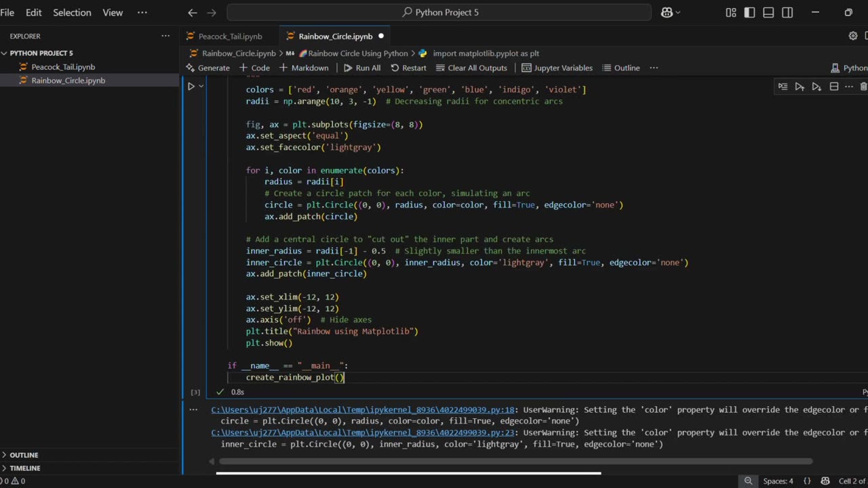Click the Spaces: 4 indentation setting
The width and height of the screenshot is (868, 488).
[x=778, y=481]
